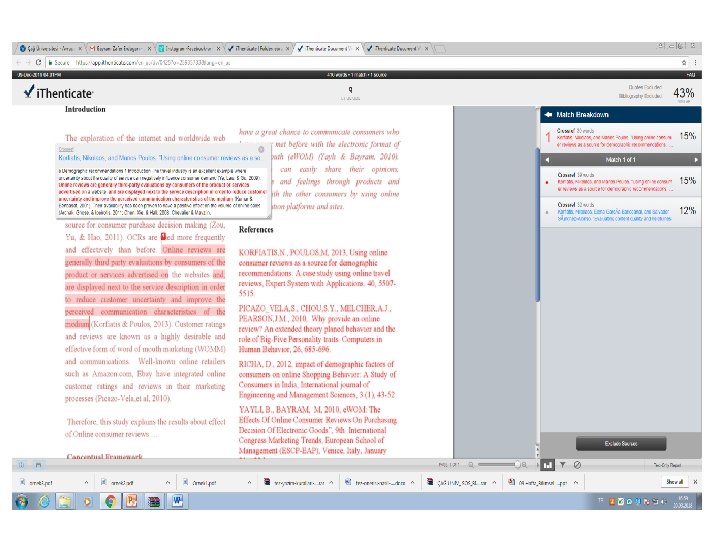This screenshot has height=540, width=720.
Task: Open File Explorer from the taskbar
Action: click(65, 502)
